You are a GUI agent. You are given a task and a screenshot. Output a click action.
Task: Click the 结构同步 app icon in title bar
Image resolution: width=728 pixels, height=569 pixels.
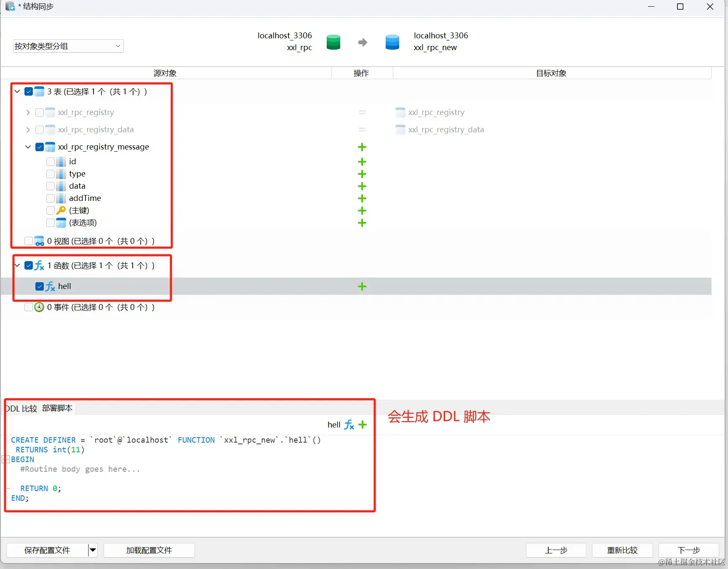[x=10, y=6]
